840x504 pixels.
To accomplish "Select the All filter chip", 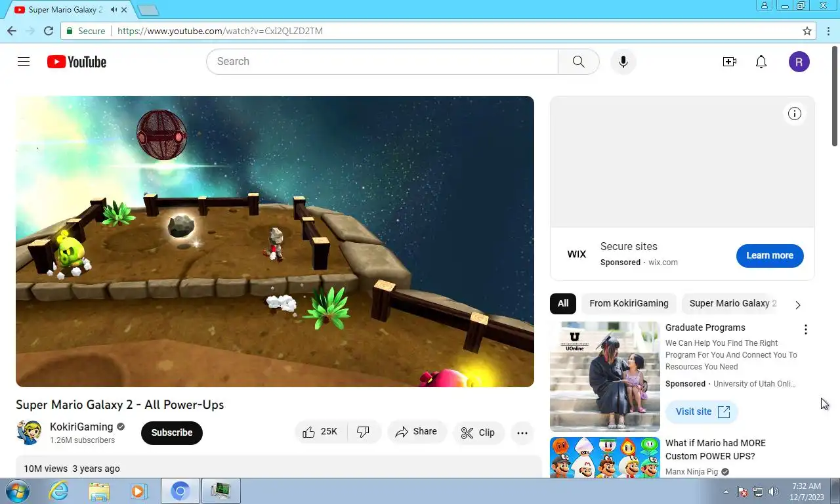I will (563, 303).
